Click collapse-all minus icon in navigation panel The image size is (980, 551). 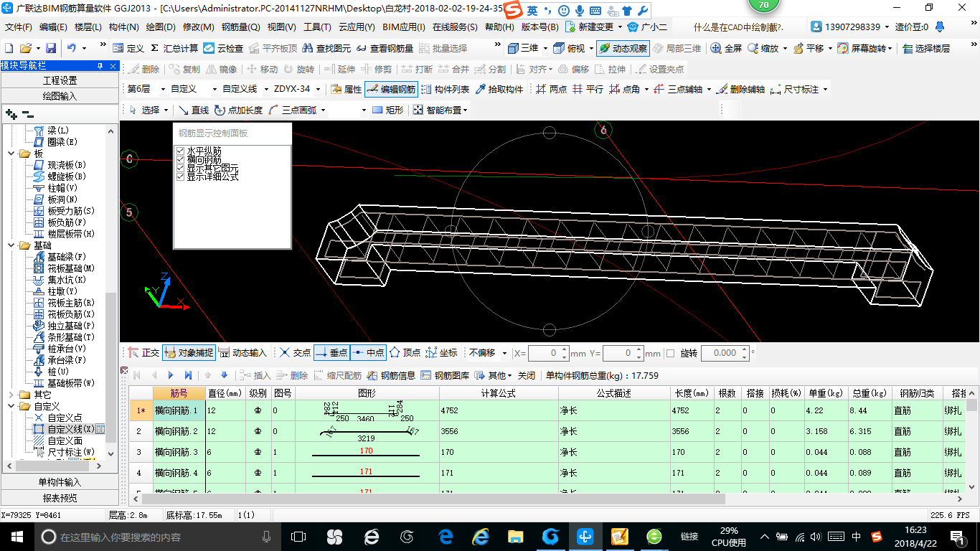click(x=27, y=114)
